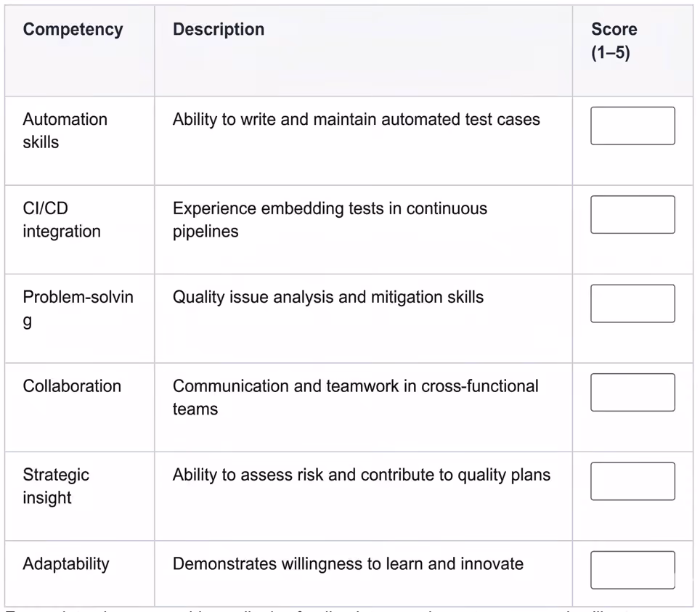This screenshot has height=612, width=700.
Task: Focus the Problem-solving score input
Action: click(x=632, y=303)
